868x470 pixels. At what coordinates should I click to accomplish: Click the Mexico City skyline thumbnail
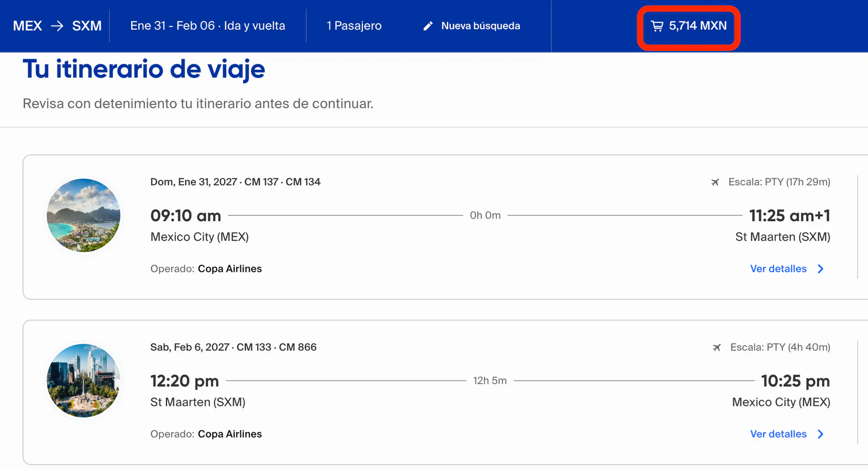(x=84, y=381)
